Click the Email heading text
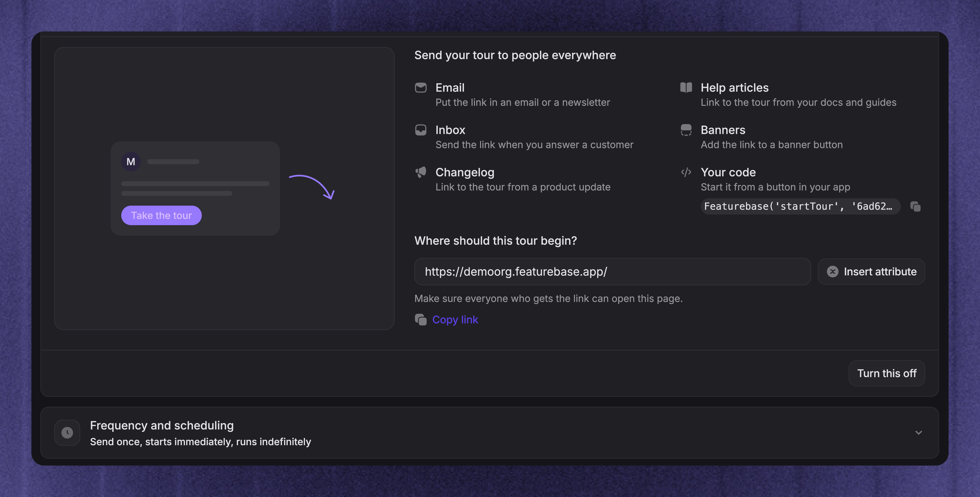 [450, 88]
